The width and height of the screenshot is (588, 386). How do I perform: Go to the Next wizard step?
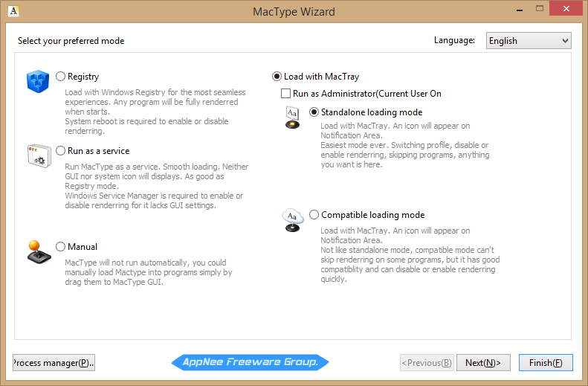(x=483, y=363)
